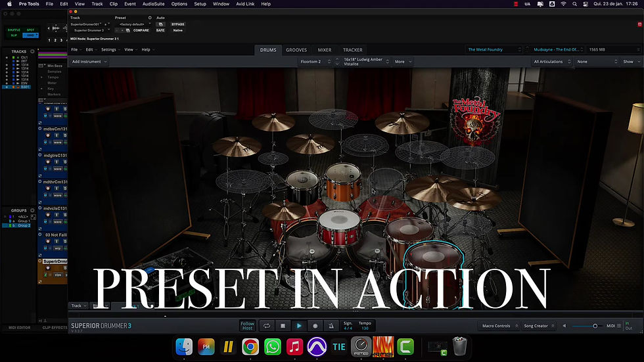Open the All Articulations dropdown
644x362 pixels.
551,62
